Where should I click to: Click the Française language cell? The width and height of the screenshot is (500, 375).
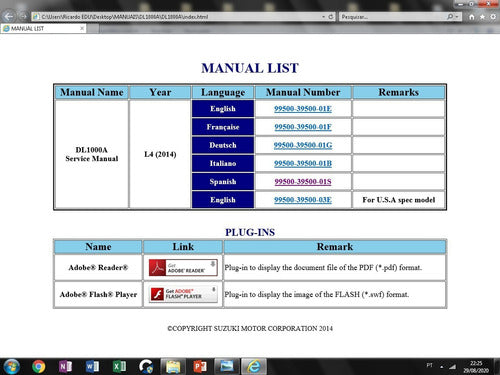click(x=223, y=127)
